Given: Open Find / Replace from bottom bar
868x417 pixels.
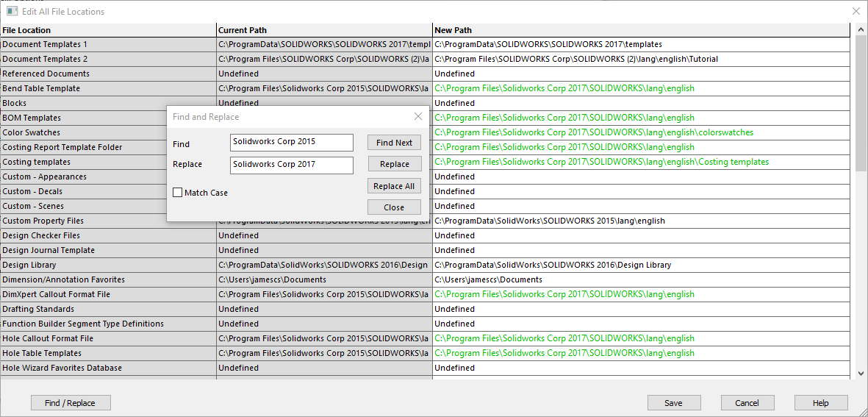Looking at the screenshot, I should tap(71, 402).
